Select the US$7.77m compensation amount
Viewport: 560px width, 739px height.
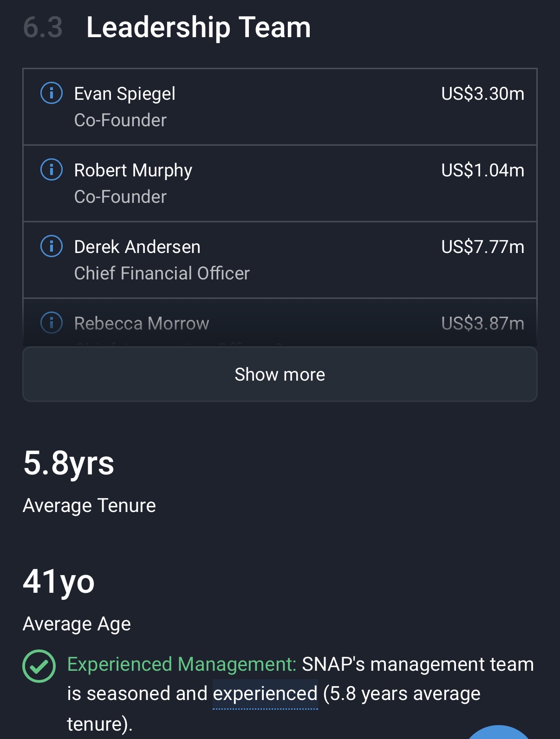coord(482,247)
